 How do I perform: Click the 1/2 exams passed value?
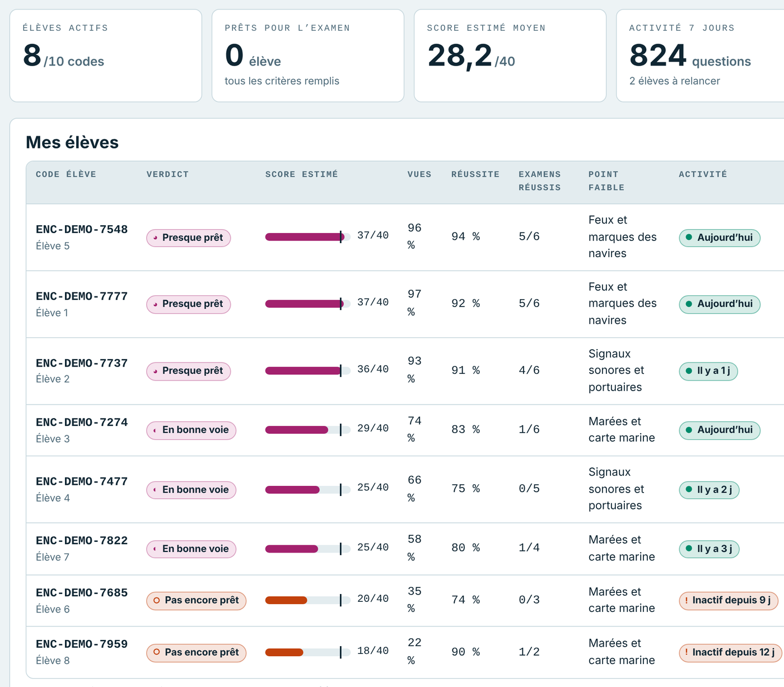(x=529, y=652)
